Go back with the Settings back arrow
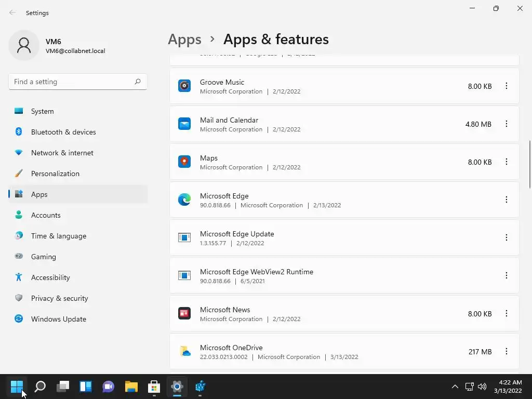 [x=12, y=12]
